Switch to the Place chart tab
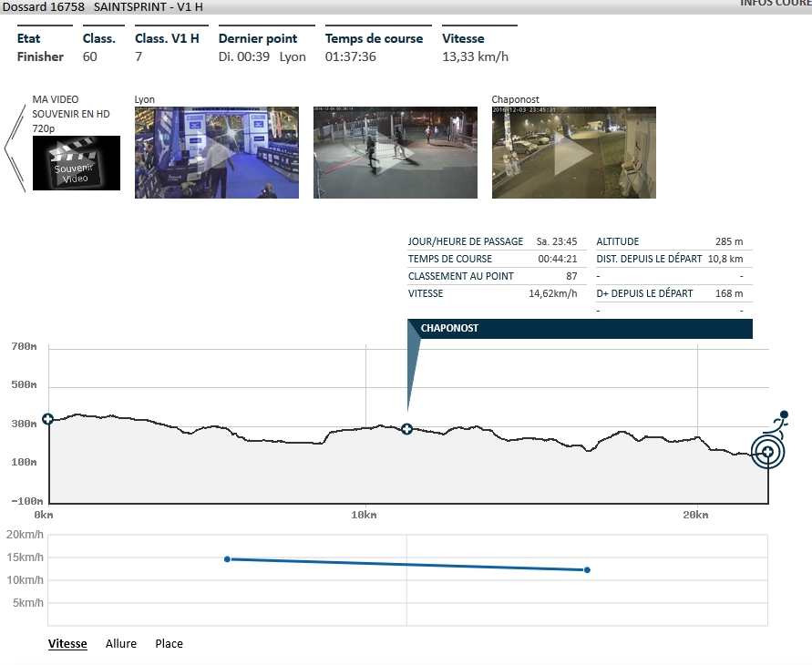Viewport: 812px width, 665px height. point(169,643)
